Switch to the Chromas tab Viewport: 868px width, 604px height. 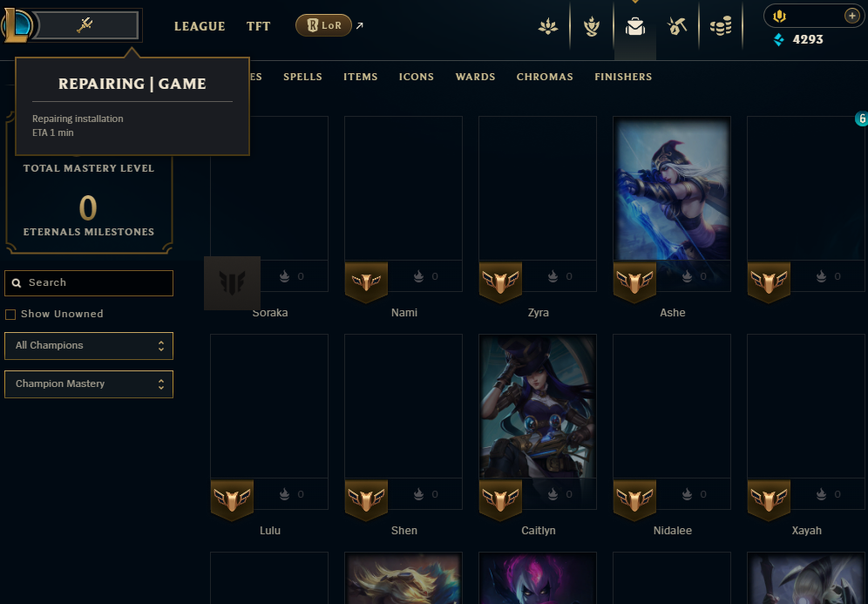pyautogui.click(x=545, y=77)
